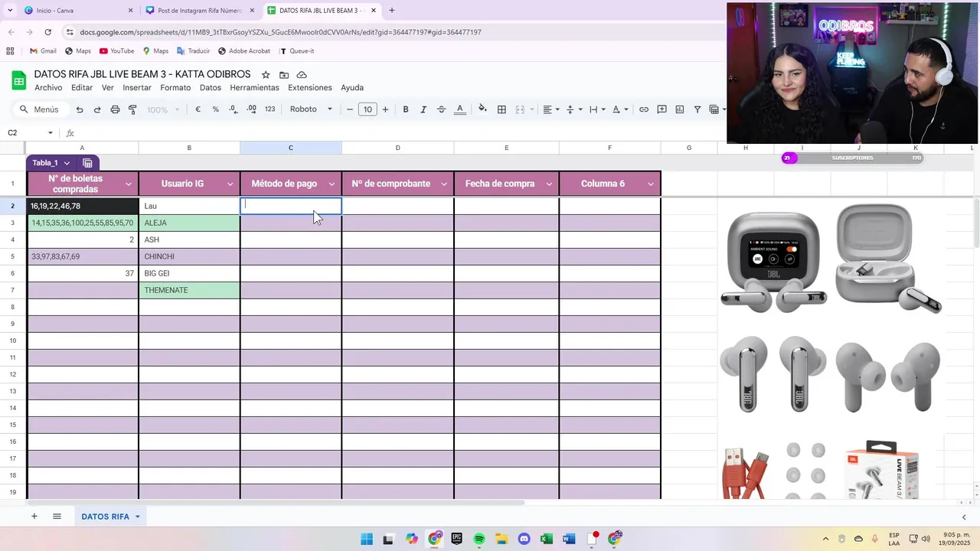Increase font size with plus button
The width and height of the screenshot is (980, 551).
click(x=385, y=109)
